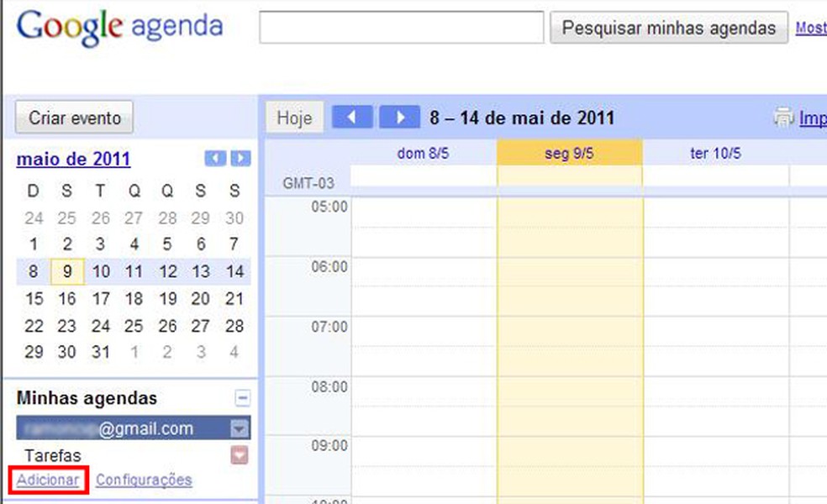
Task: Open the Adicionar link
Action: pos(47,480)
